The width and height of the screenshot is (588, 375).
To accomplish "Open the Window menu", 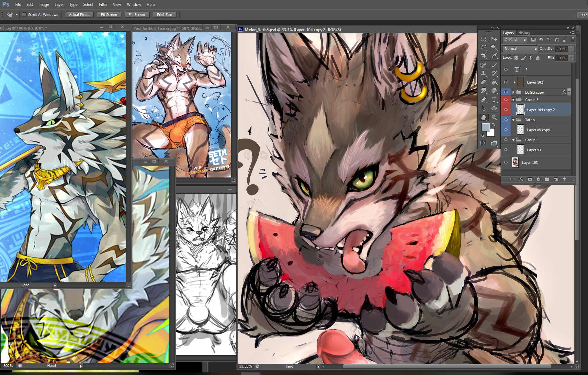I will [x=134, y=5].
